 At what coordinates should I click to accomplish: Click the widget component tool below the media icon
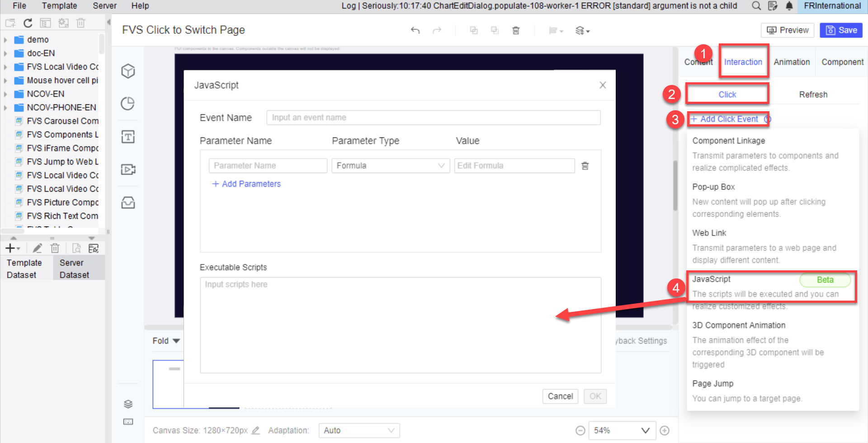point(128,203)
